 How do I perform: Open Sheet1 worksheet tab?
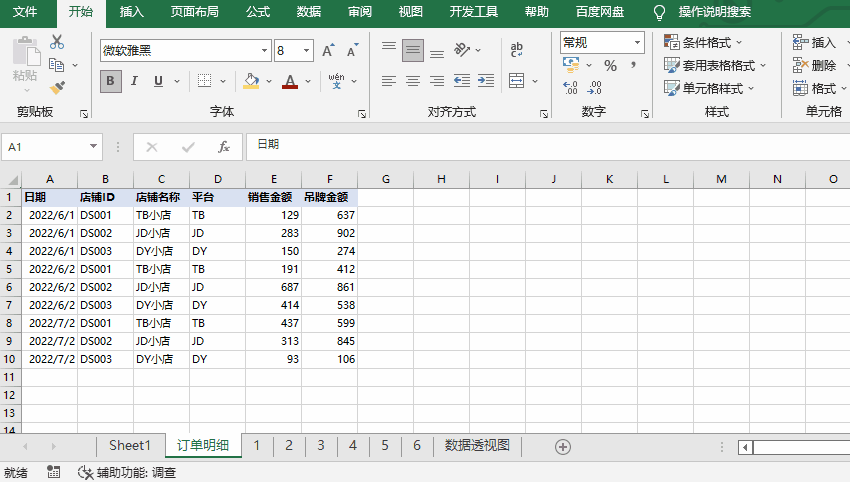click(130, 446)
